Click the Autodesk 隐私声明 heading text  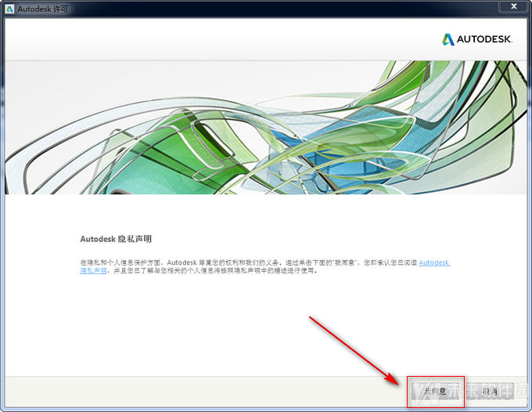[x=116, y=239]
